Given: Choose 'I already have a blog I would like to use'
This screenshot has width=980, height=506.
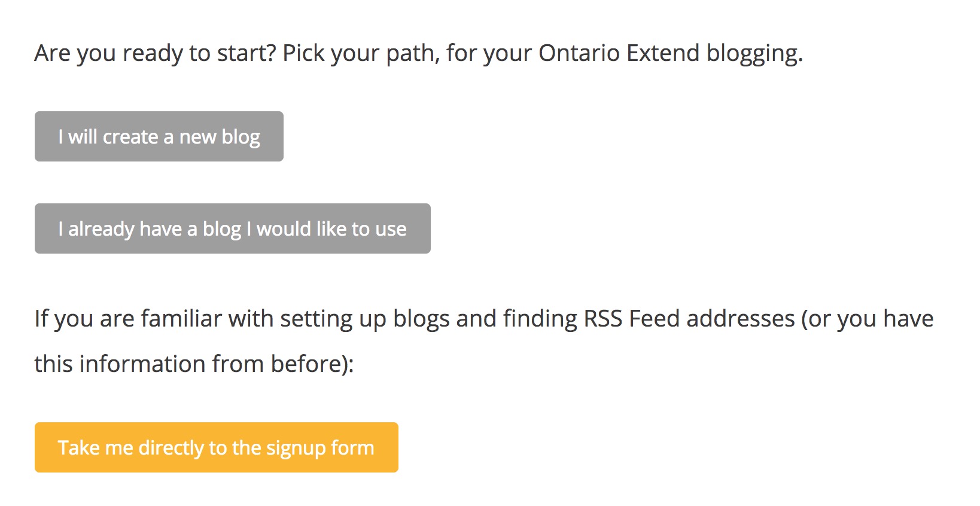Looking at the screenshot, I should pyautogui.click(x=232, y=228).
